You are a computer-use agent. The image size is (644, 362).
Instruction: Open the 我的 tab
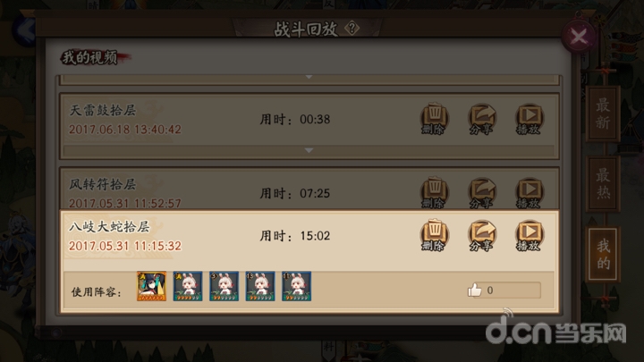tap(603, 255)
